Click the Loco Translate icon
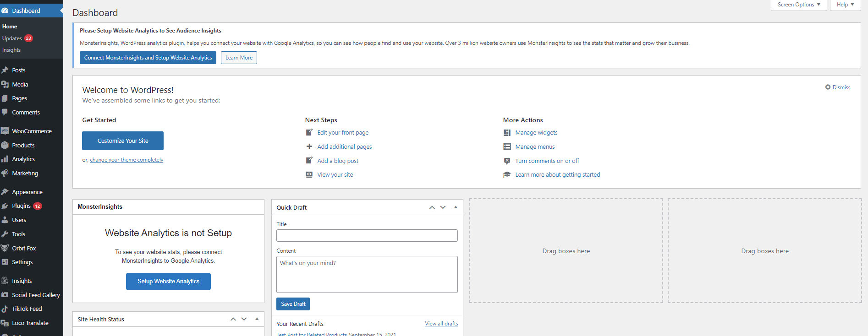This screenshot has height=336, width=868. pos(5,323)
